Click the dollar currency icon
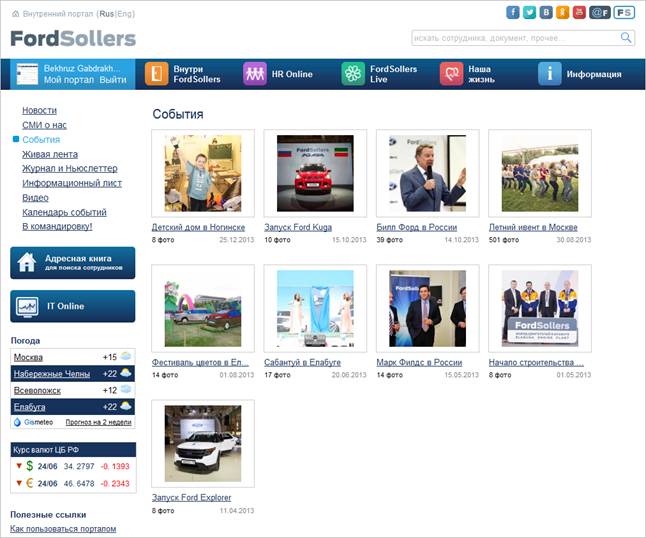This screenshot has height=538, width=646. [x=29, y=466]
